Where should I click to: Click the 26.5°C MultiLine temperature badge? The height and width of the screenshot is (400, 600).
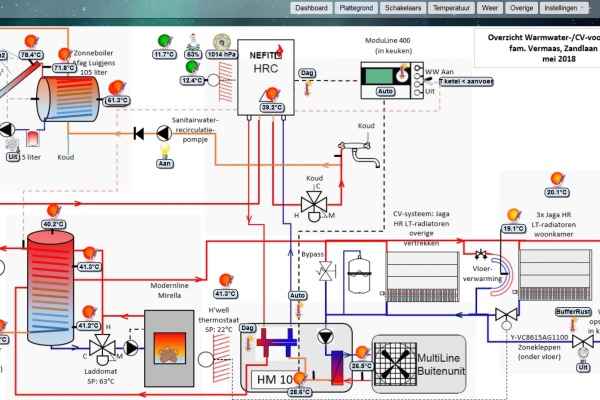click(362, 366)
